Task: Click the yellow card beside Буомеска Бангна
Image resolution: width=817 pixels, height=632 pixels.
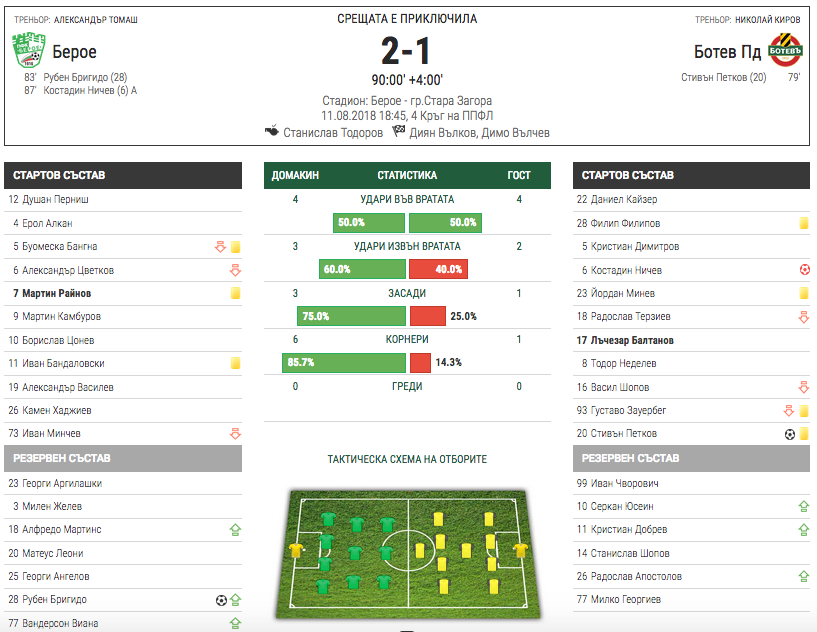Action: pos(236,247)
